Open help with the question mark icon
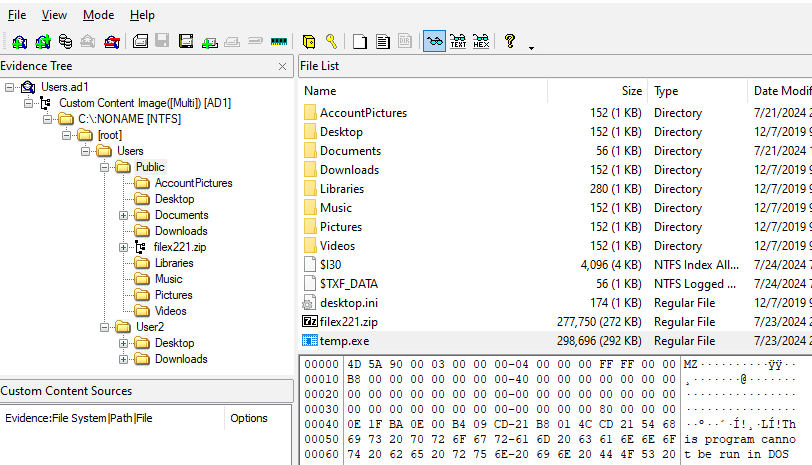 tap(509, 41)
